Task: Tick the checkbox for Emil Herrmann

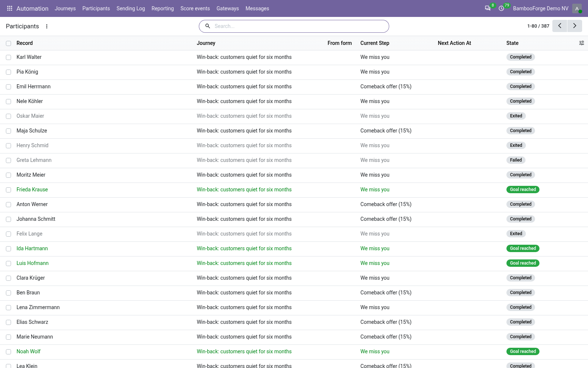Action: [8, 87]
